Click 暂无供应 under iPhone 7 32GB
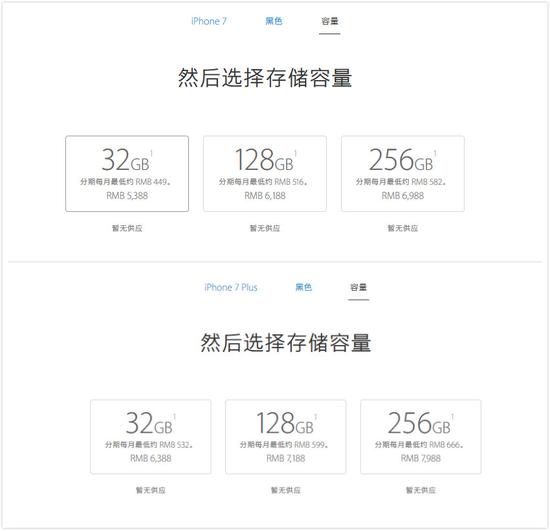The image size is (550, 531). tap(127, 228)
